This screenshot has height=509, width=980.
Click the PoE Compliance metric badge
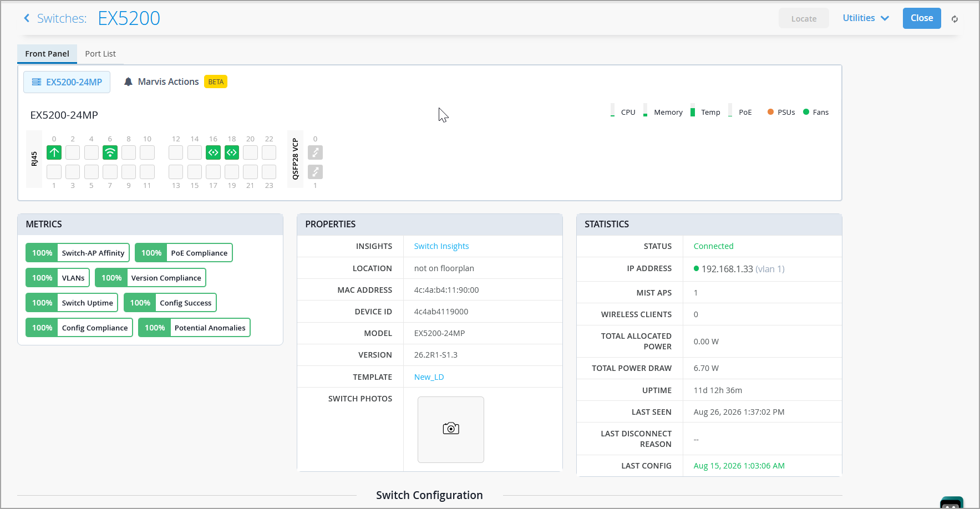coord(184,253)
